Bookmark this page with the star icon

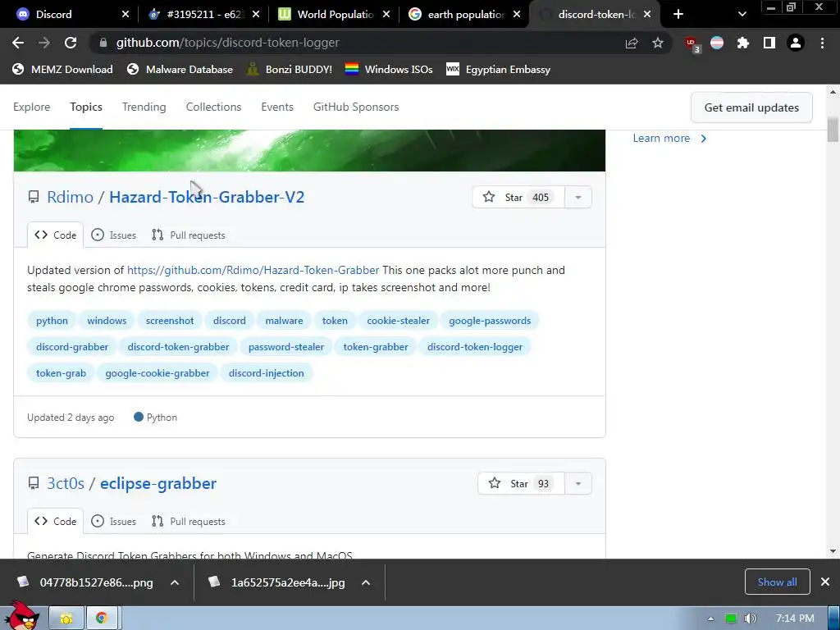click(x=658, y=43)
